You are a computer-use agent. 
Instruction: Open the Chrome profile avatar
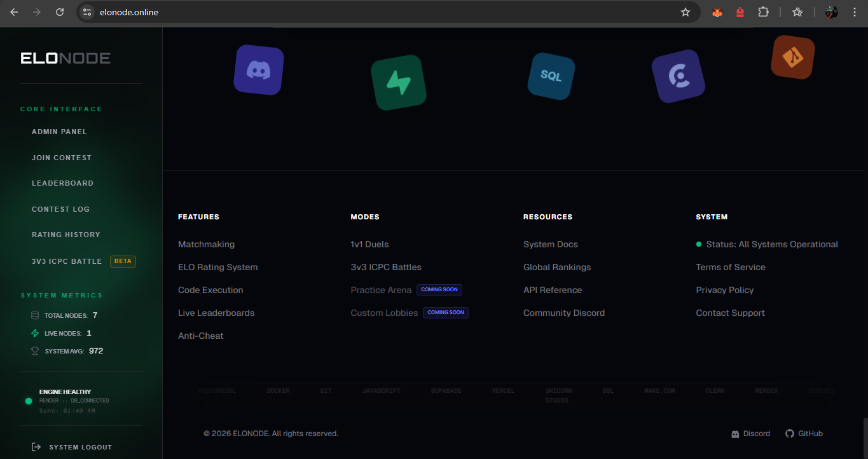click(832, 12)
